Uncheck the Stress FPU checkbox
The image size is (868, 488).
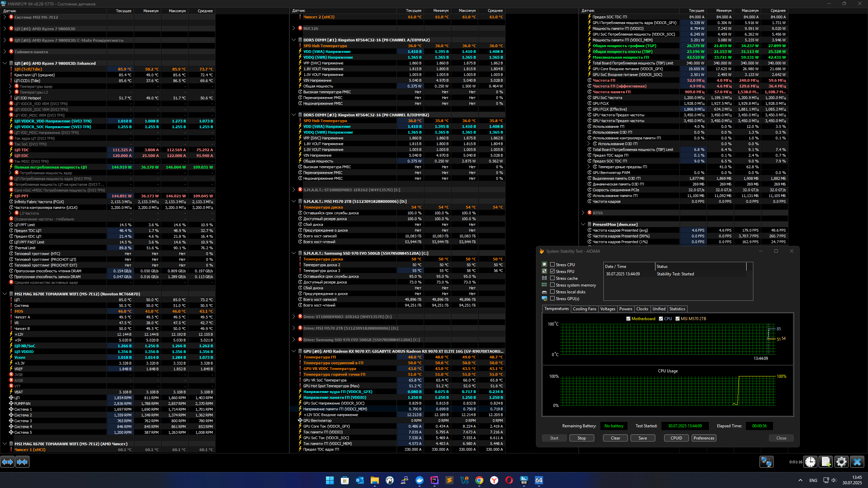pyautogui.click(x=553, y=271)
